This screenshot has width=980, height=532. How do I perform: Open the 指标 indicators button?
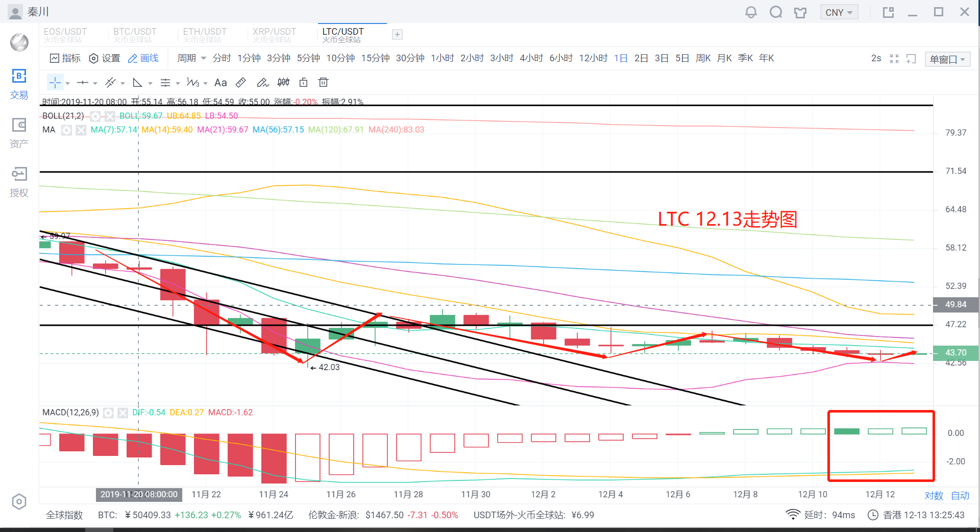tap(65, 58)
